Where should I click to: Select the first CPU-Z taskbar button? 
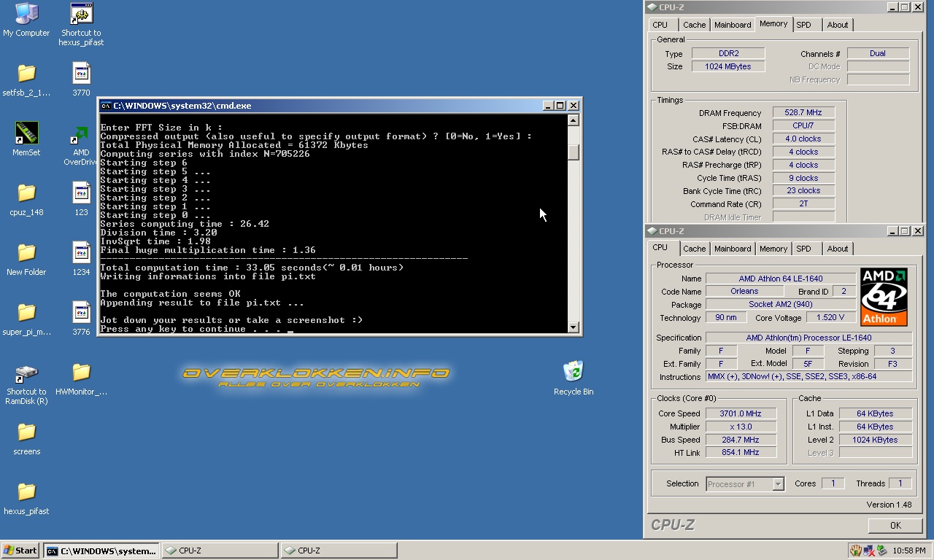220,551
